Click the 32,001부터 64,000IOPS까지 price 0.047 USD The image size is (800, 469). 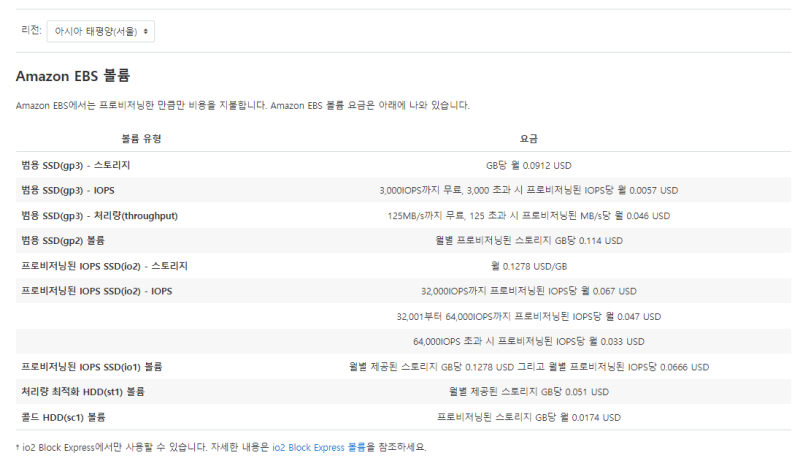tap(529, 317)
